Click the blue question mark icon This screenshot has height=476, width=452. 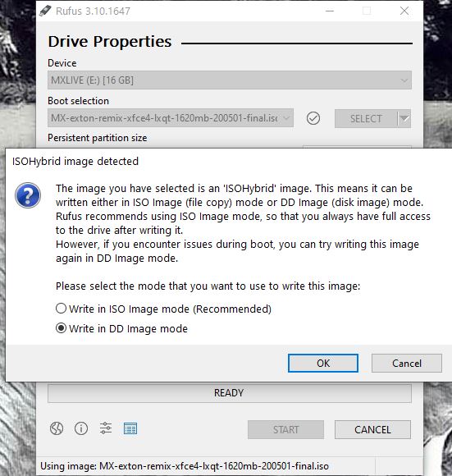click(x=28, y=195)
